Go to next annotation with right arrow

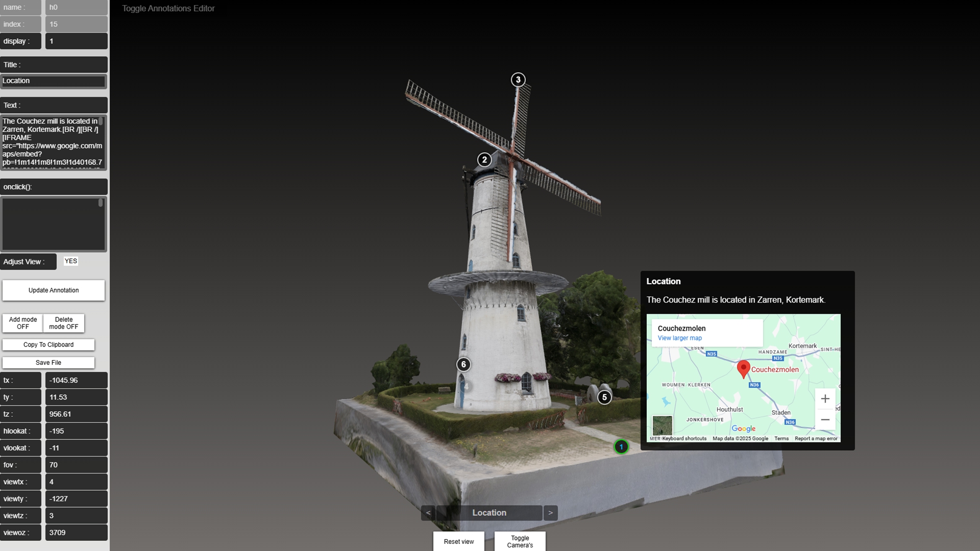click(x=550, y=513)
